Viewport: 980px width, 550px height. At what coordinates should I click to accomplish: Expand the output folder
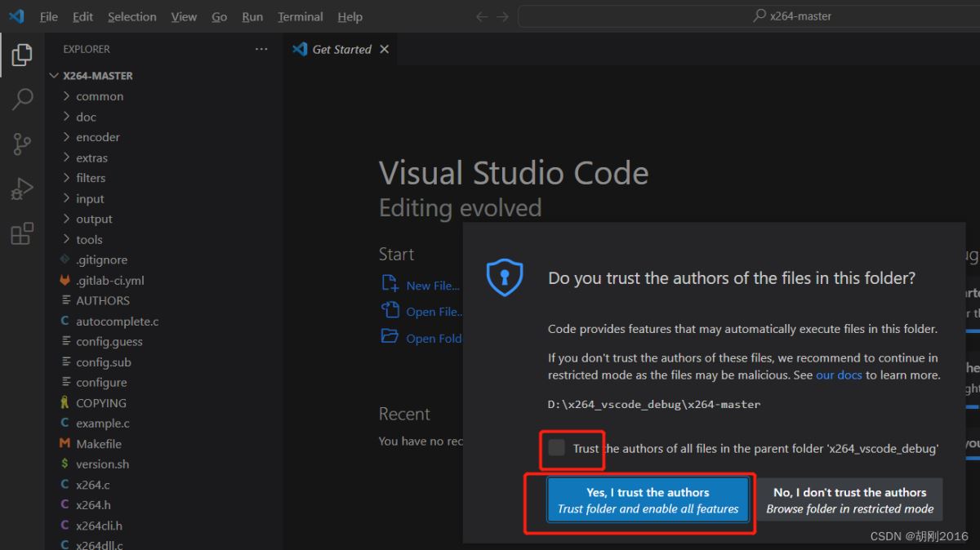(x=67, y=219)
